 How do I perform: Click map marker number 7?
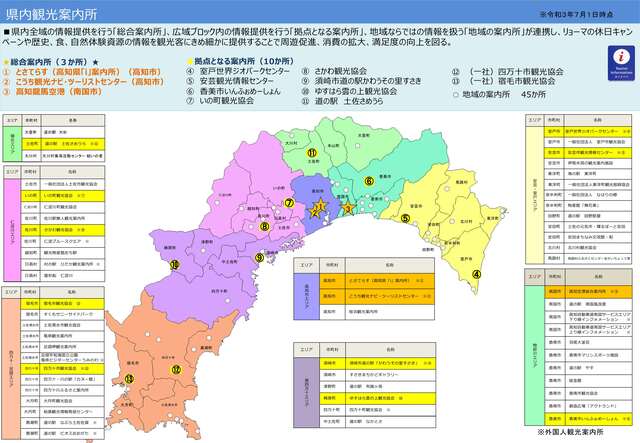pyautogui.click(x=289, y=202)
